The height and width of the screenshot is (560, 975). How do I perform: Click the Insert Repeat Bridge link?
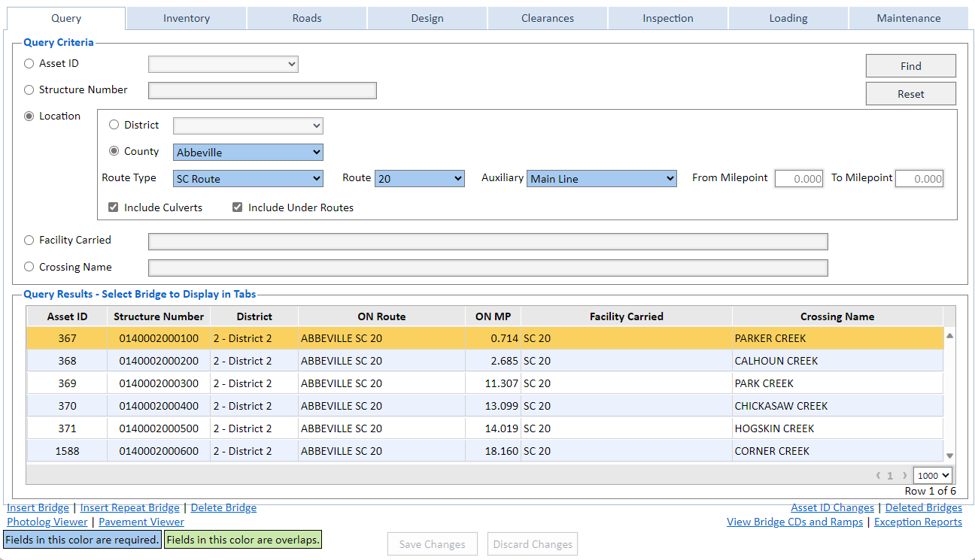130,508
